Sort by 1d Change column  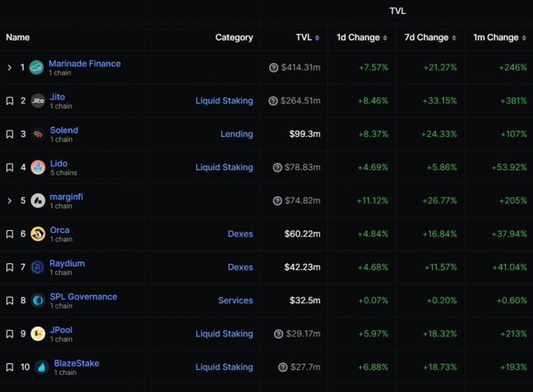point(362,38)
